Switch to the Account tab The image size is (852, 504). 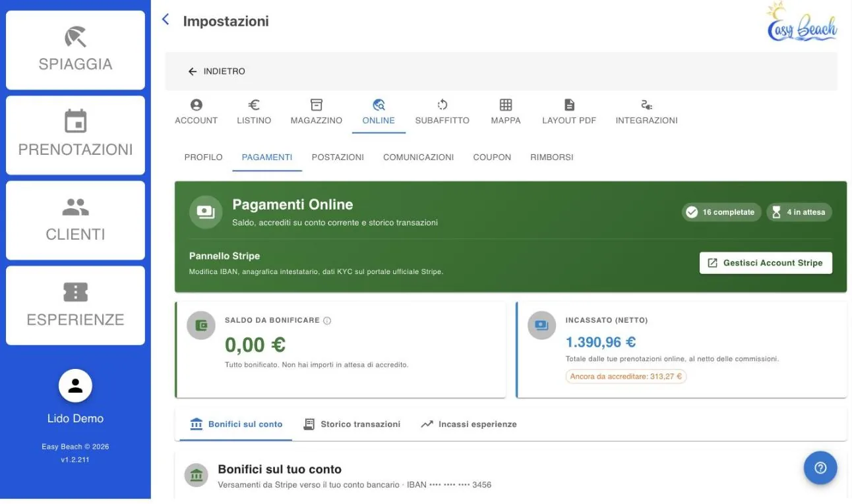point(196,112)
